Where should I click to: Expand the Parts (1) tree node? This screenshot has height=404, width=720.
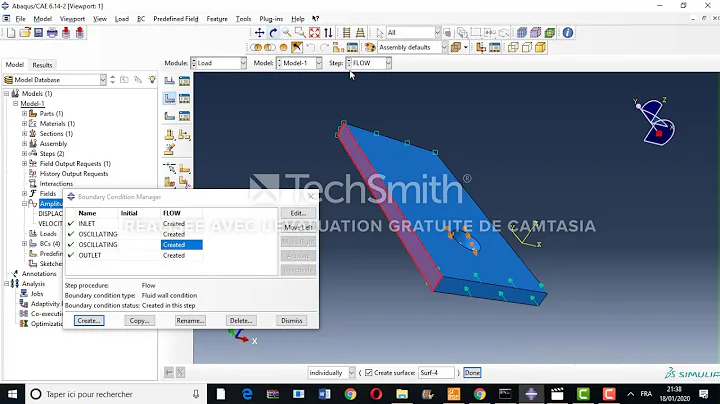[24, 113]
